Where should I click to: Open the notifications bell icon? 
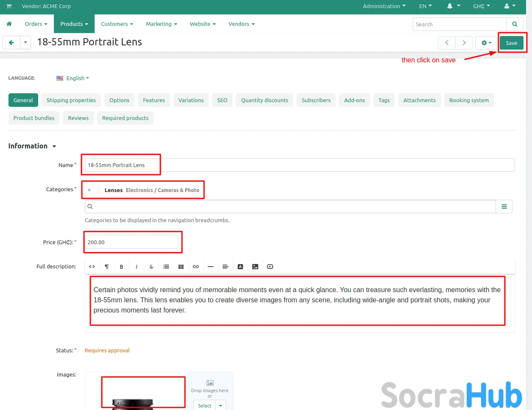click(x=450, y=6)
